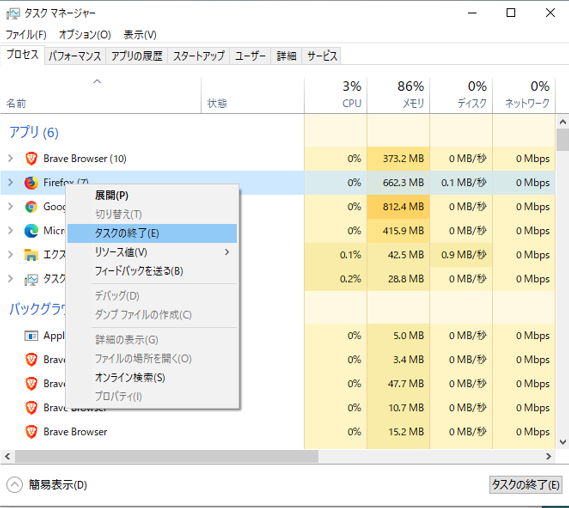Click the Application background process icon
The width and height of the screenshot is (569, 508).
tap(31, 336)
